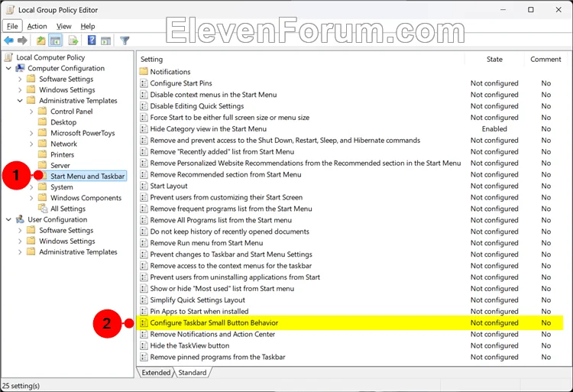Click the Computer Configuration computer icon

click(20, 68)
